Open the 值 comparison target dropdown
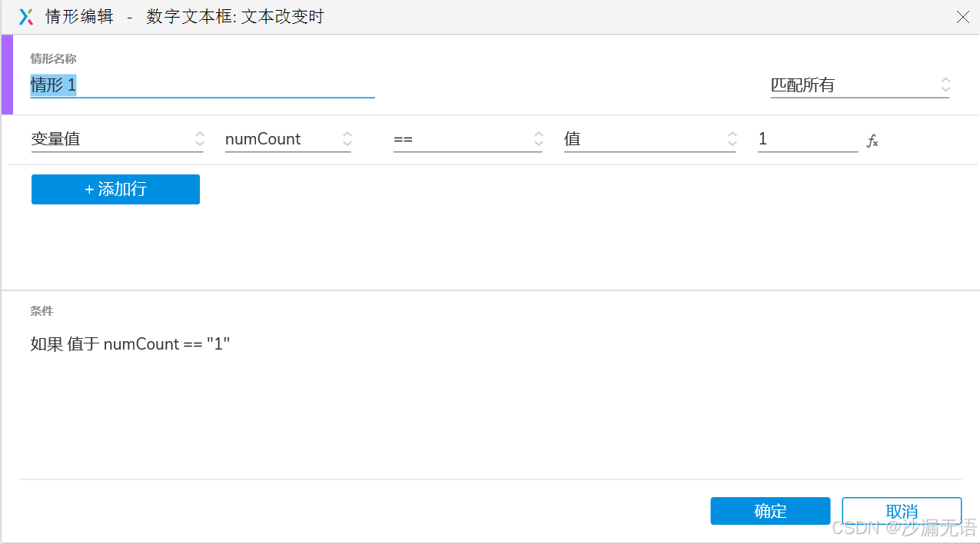 click(650, 139)
